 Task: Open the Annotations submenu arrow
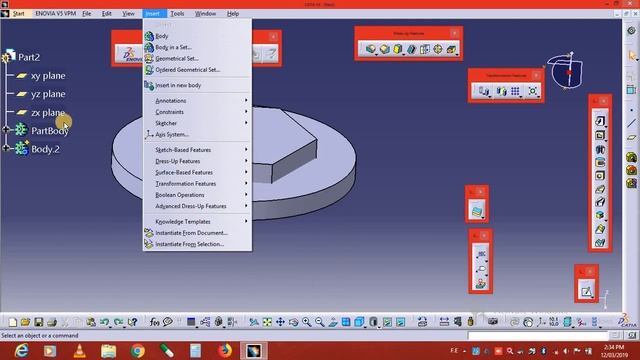click(x=246, y=100)
